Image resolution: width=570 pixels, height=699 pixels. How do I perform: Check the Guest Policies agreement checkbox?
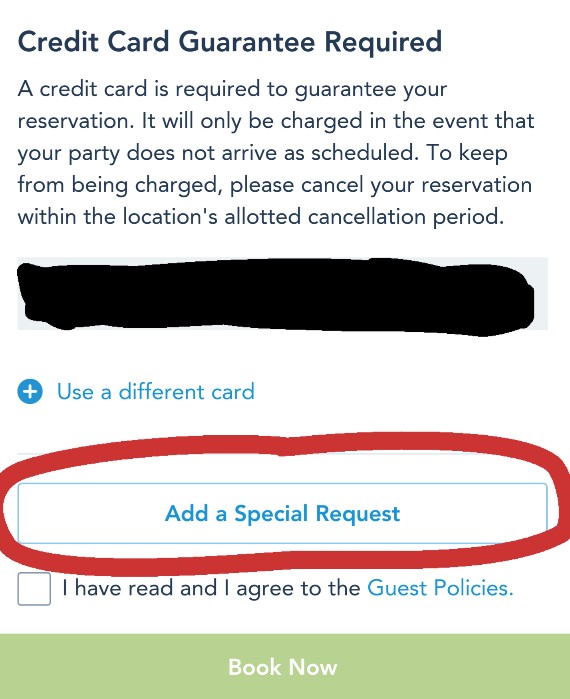click(x=34, y=588)
